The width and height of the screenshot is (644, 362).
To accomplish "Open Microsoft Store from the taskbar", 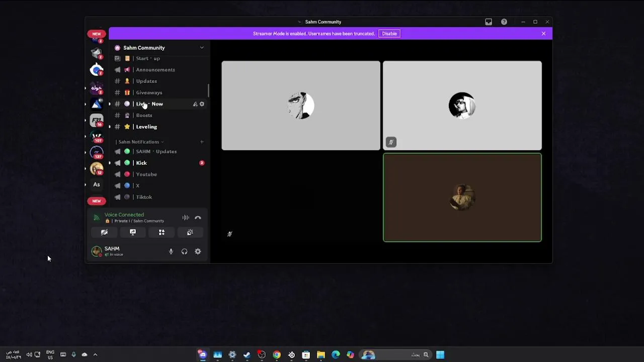I will point(306,355).
